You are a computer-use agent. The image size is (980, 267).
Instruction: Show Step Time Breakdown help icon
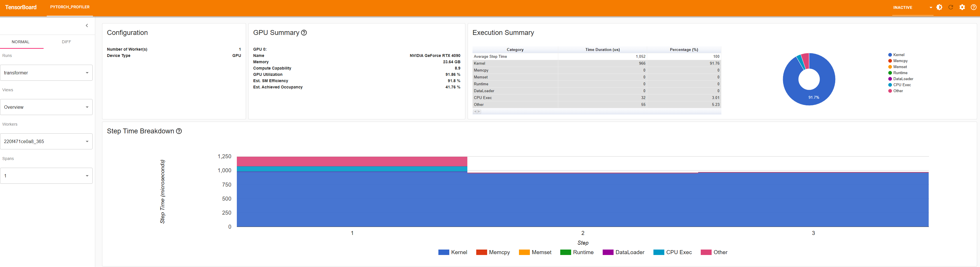point(179,131)
